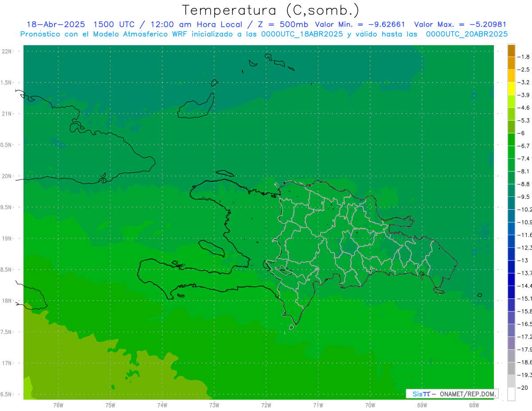Pick the white swatch below -20
Viewport: 532px width, 411px height.
511,394
